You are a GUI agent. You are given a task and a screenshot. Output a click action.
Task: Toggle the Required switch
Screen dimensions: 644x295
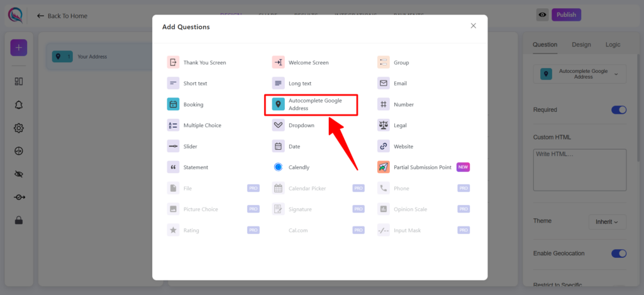coord(619,109)
